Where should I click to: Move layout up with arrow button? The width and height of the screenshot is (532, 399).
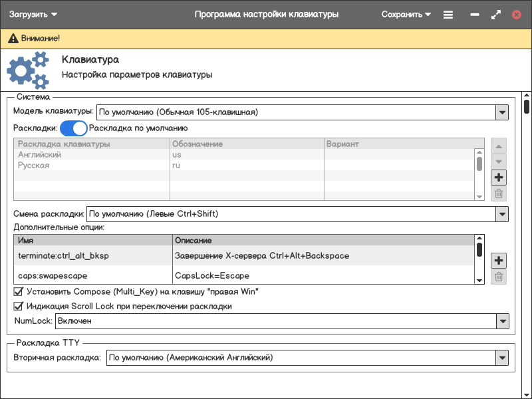click(x=499, y=146)
